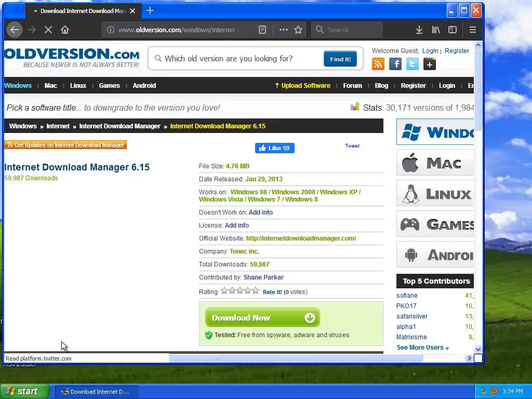
Task: Open page actions three-dot menu
Action: tap(283, 30)
